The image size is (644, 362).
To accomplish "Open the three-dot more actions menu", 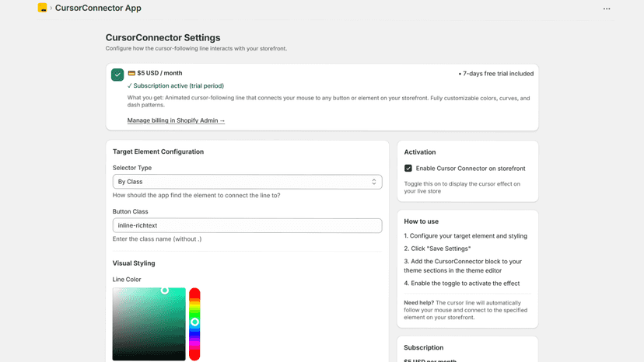I will pos(607,9).
